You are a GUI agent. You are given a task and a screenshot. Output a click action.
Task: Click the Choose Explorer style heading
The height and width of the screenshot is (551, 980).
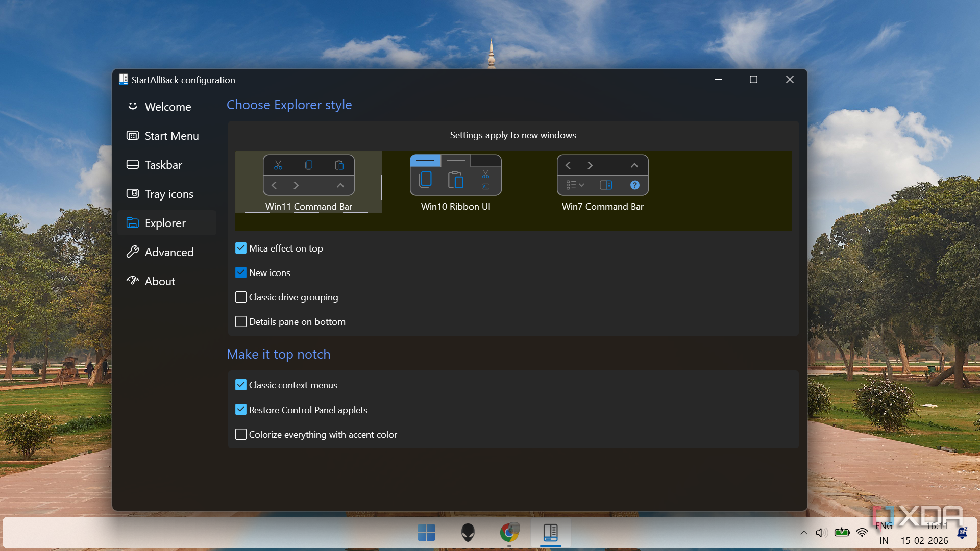[x=289, y=105]
